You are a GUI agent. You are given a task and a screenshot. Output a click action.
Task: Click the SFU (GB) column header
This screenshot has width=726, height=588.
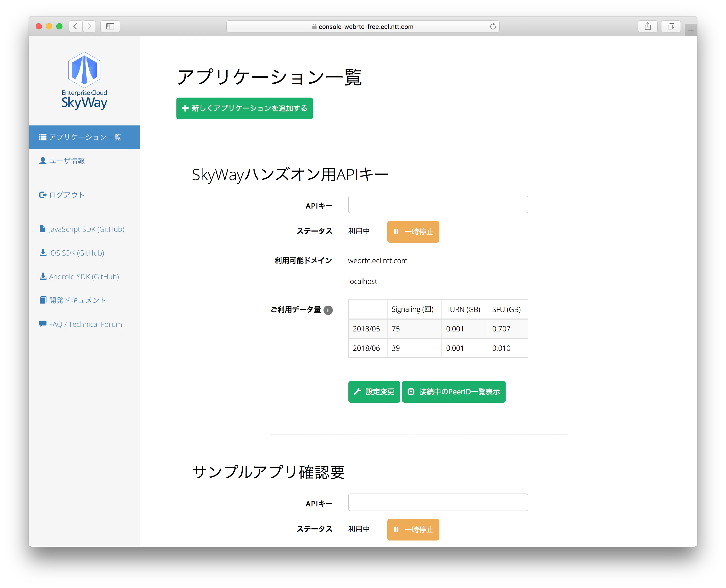[508, 309]
